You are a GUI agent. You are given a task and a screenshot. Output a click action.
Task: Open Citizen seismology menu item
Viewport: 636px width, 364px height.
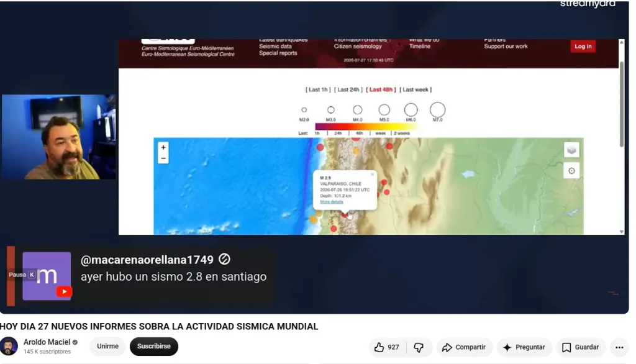tap(358, 46)
